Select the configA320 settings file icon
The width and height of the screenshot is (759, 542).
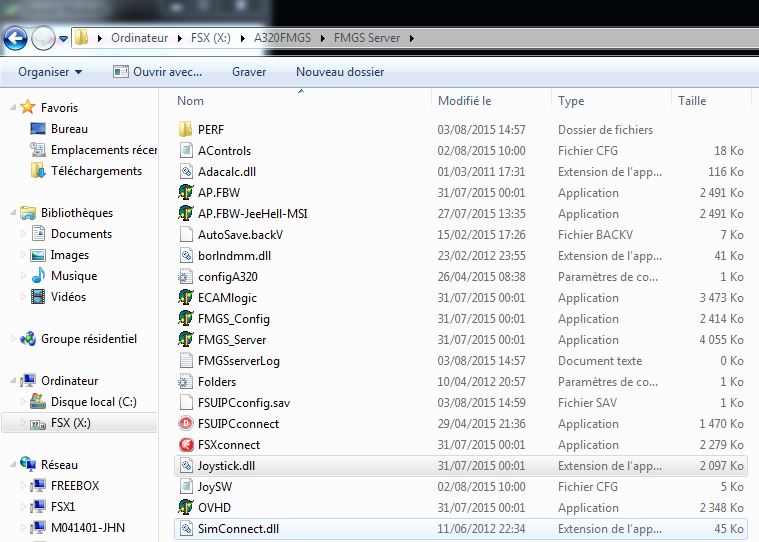point(186,276)
